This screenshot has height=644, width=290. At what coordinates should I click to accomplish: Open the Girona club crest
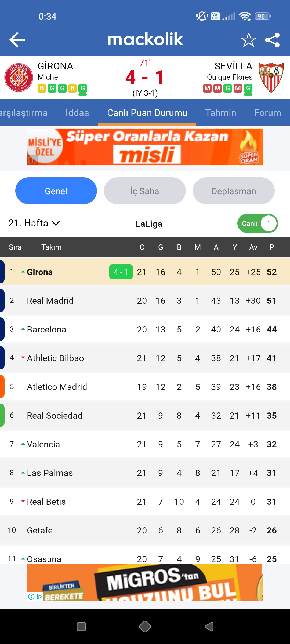[19, 78]
